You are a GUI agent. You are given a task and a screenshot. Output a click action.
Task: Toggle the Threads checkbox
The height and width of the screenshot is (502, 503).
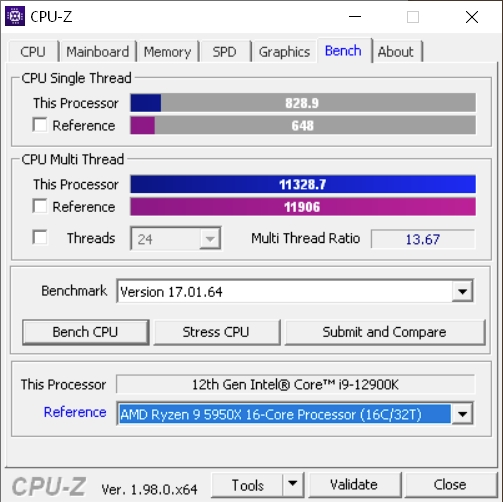coord(40,237)
